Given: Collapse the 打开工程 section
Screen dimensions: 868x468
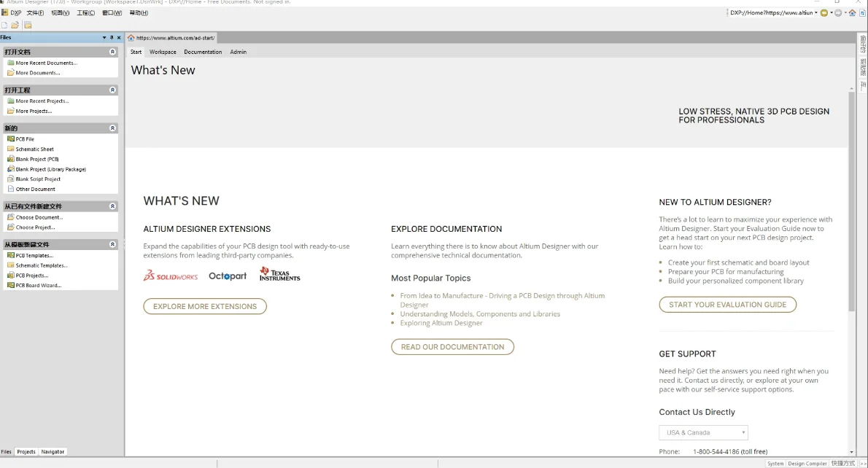Looking at the screenshot, I should click(112, 90).
